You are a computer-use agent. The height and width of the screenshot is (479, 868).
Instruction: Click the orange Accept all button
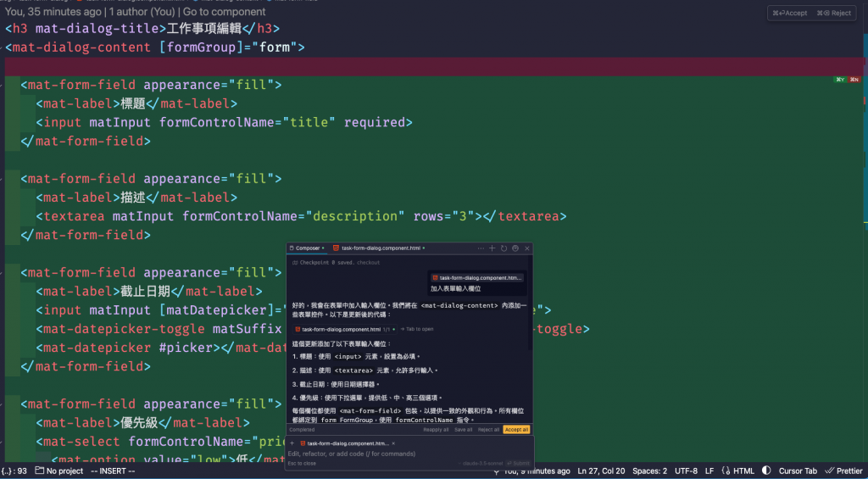tap(516, 429)
